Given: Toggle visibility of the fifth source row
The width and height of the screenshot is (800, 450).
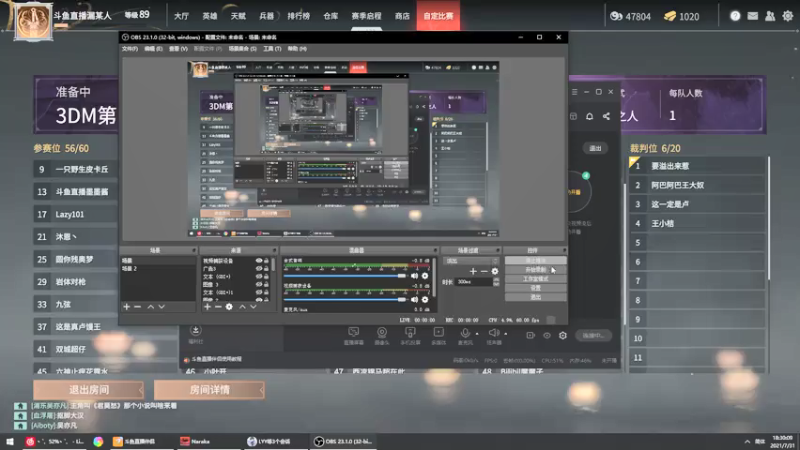Looking at the screenshot, I should pos(259,292).
